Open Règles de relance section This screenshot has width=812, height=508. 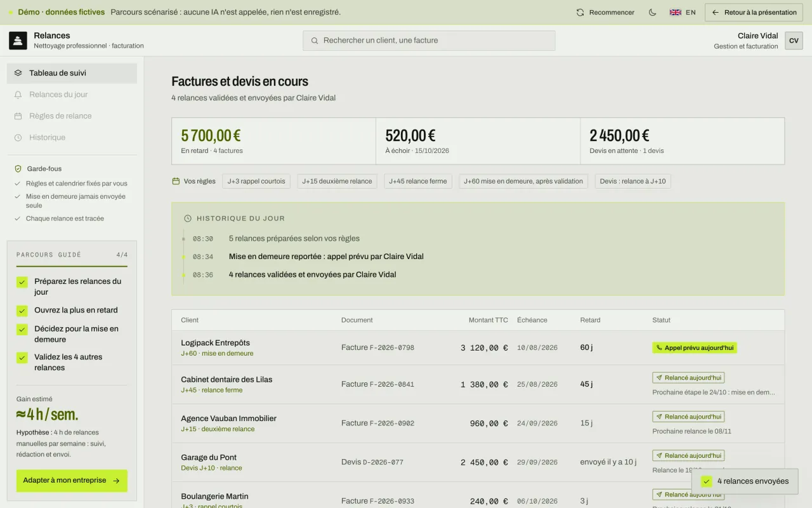[72, 116]
